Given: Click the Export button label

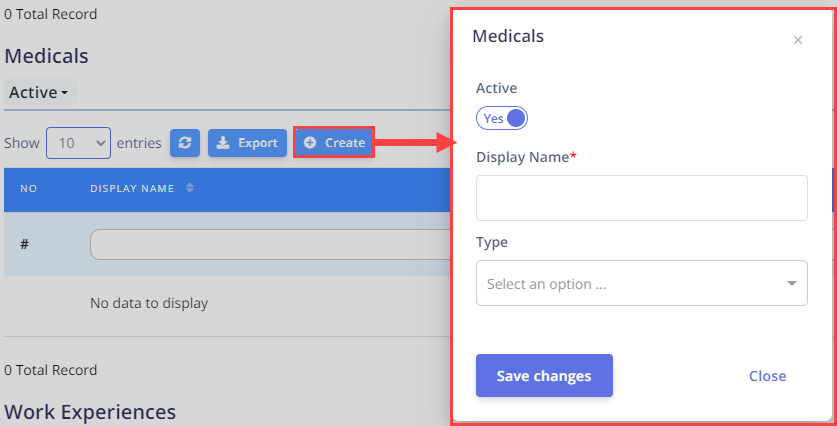Looking at the screenshot, I should click(258, 143).
